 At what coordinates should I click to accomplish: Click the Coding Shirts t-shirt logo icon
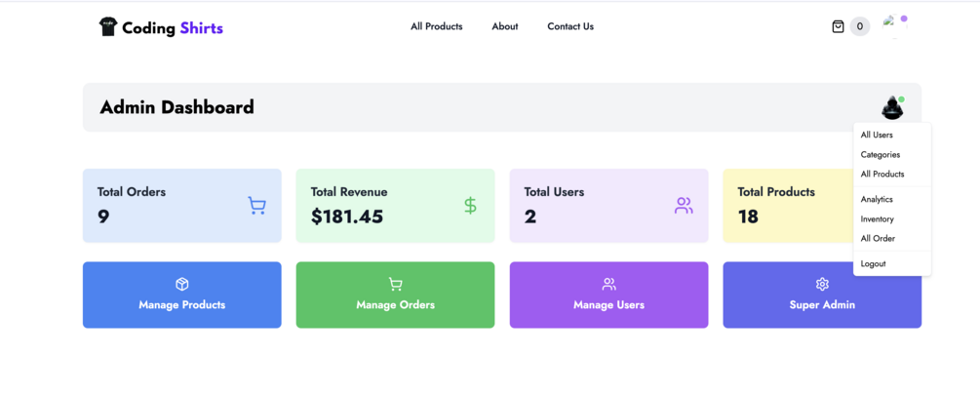pos(107,27)
